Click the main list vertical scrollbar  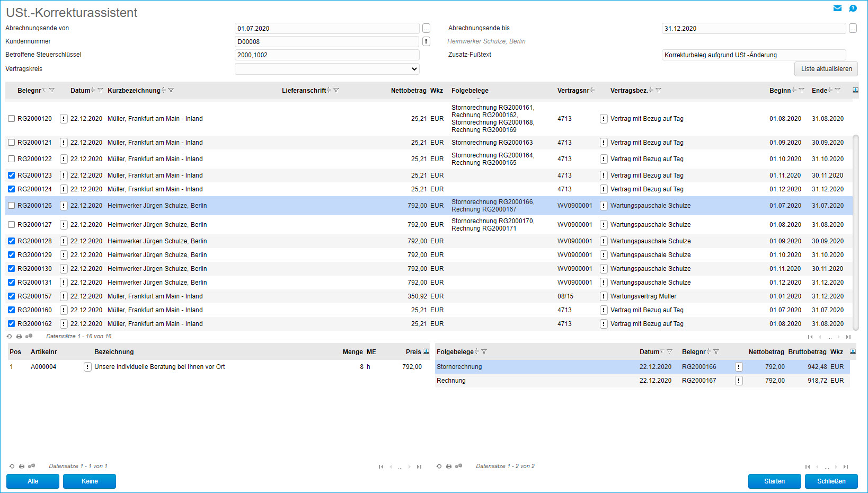pyautogui.click(x=856, y=232)
